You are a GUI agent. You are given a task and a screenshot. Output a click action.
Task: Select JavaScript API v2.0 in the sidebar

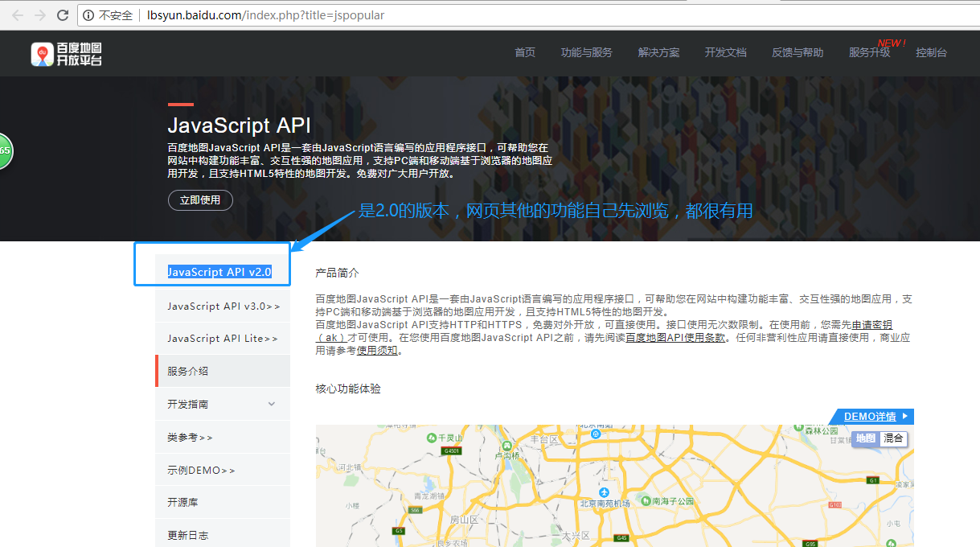(x=219, y=272)
